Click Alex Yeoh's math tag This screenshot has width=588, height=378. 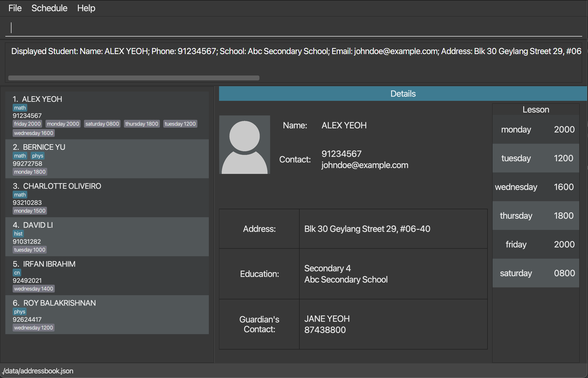pyautogui.click(x=20, y=108)
